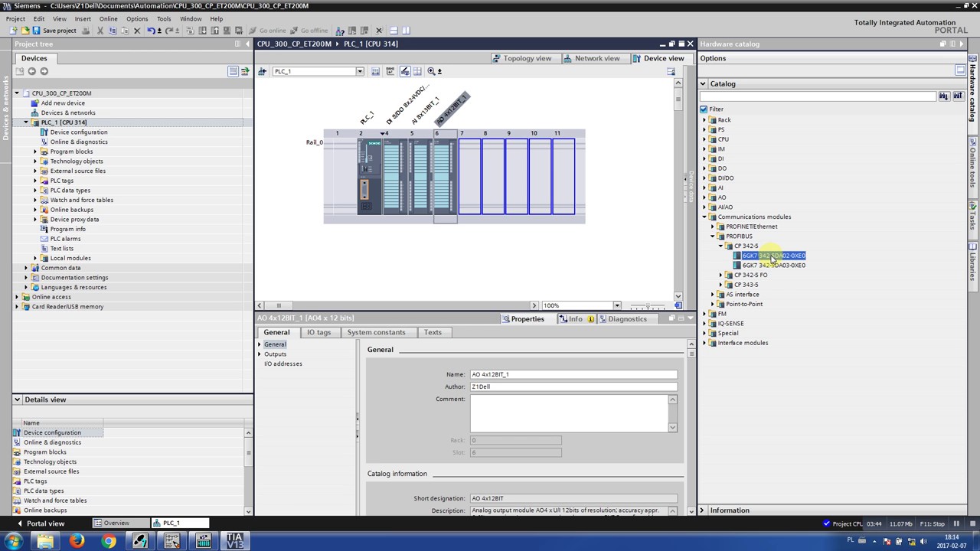
Task: Collapse the PLC_1 [CPU 314] tree node
Action: click(25, 122)
